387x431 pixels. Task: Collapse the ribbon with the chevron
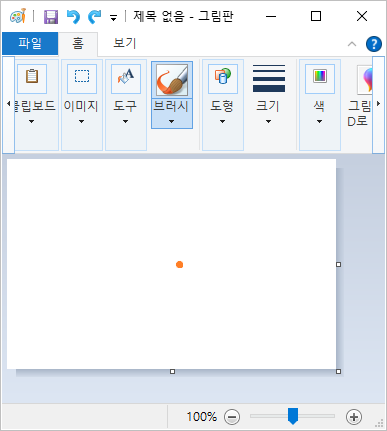point(352,44)
